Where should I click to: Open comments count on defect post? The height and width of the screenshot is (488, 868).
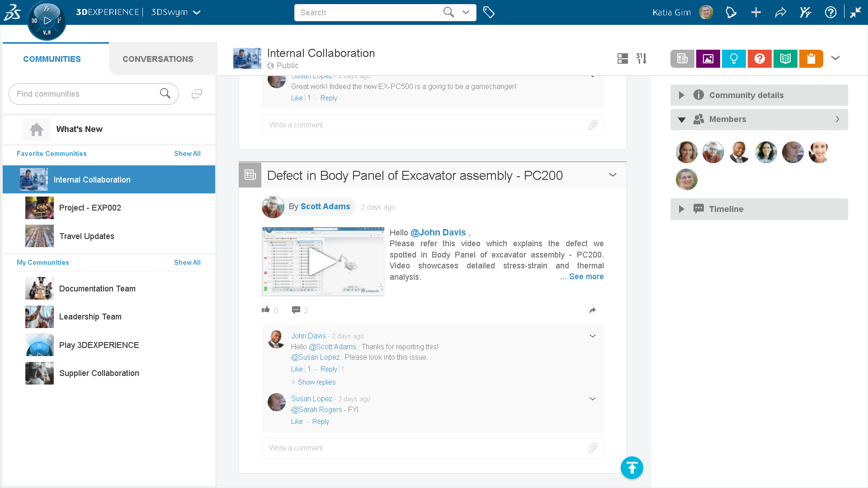tap(300, 310)
